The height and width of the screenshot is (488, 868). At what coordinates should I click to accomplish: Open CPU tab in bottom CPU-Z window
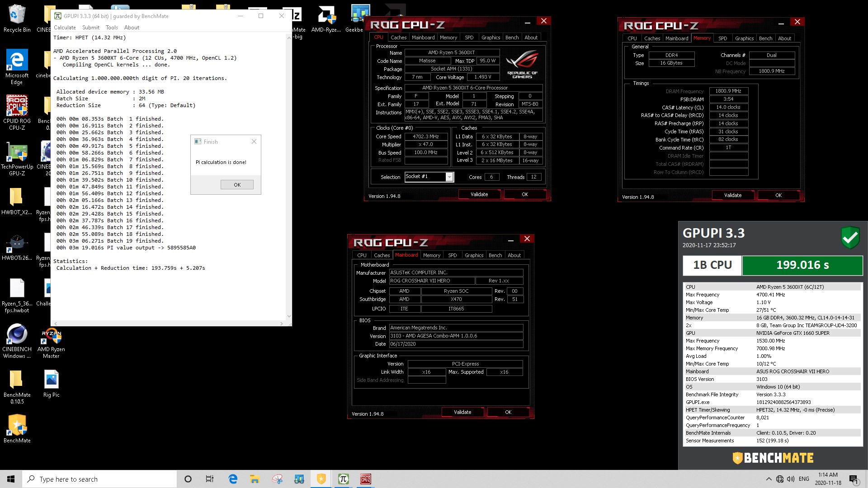tap(362, 255)
